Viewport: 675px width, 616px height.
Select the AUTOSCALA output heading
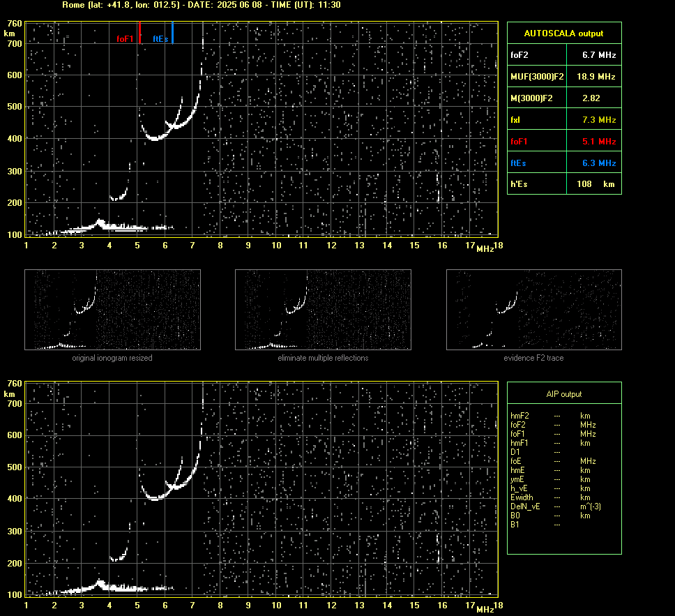coord(563,33)
